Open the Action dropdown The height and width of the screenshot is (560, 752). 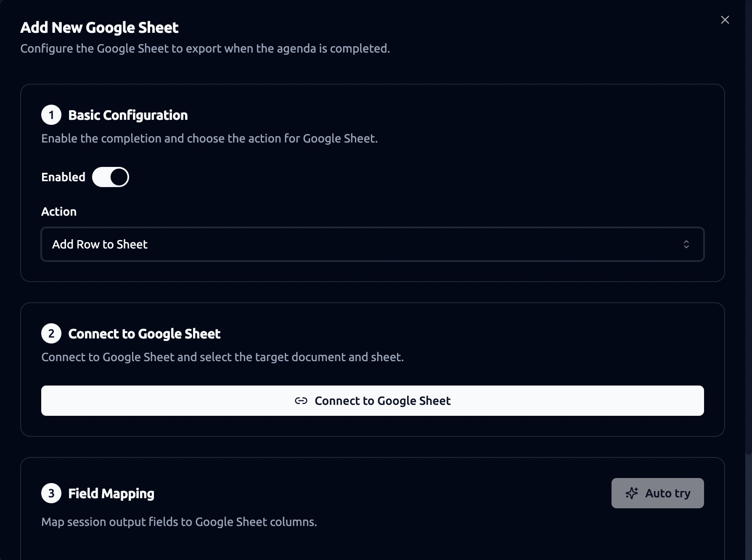[x=373, y=244]
